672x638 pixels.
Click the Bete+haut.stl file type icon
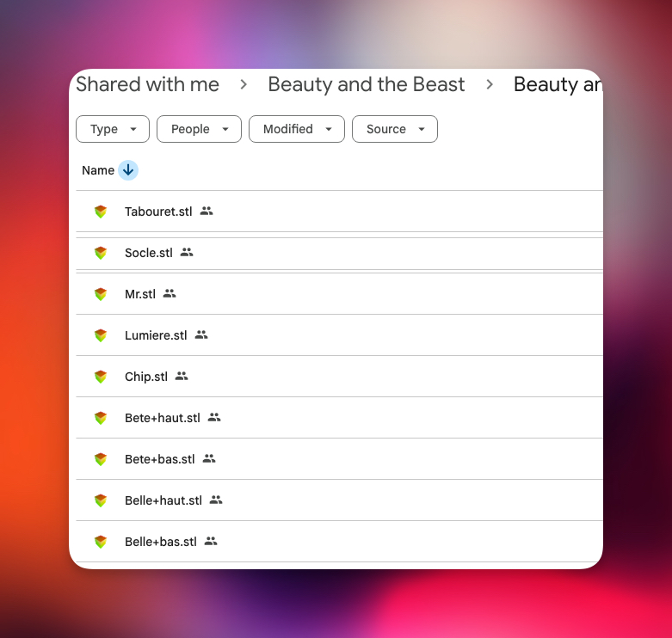[x=101, y=418]
